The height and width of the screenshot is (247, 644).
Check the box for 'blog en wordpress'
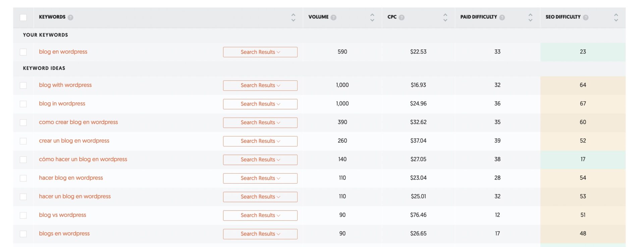23,52
